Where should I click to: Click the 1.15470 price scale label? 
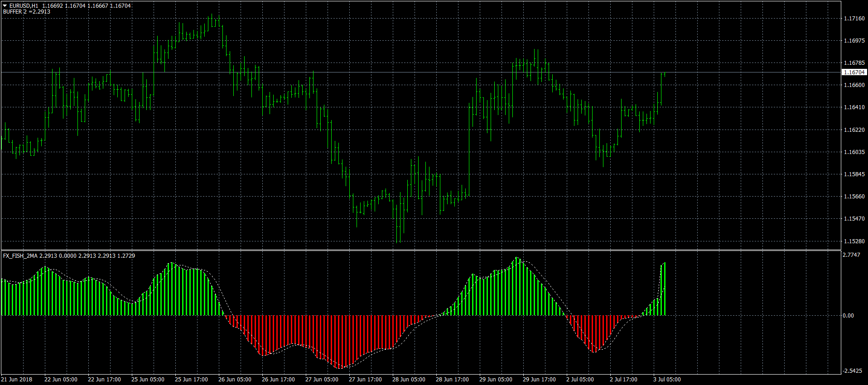(854, 219)
